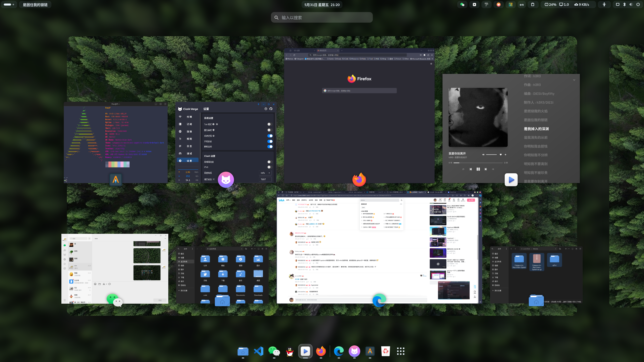Toggle shuffle mode in the music player

tap(493, 169)
